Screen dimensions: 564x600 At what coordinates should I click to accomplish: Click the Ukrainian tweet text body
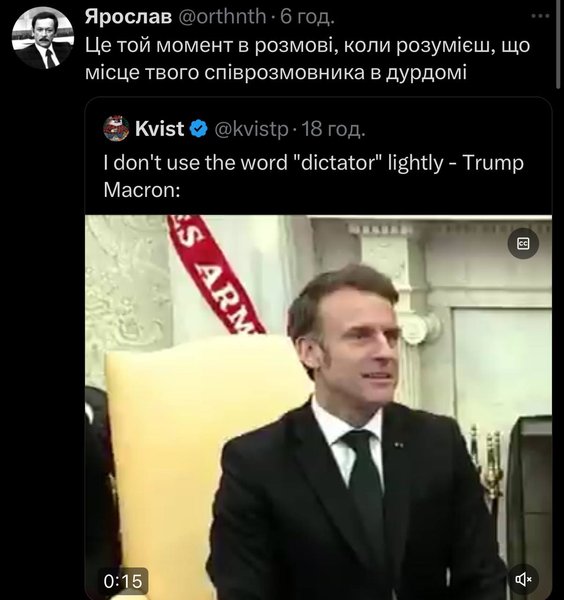[307, 59]
